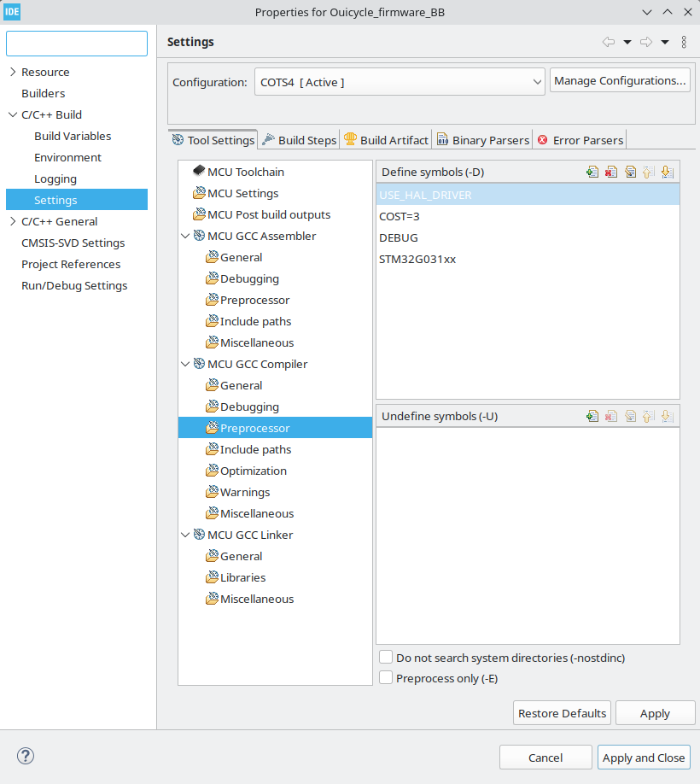Open forward history dropdown arrow
This screenshot has height=784, width=700.
665,42
